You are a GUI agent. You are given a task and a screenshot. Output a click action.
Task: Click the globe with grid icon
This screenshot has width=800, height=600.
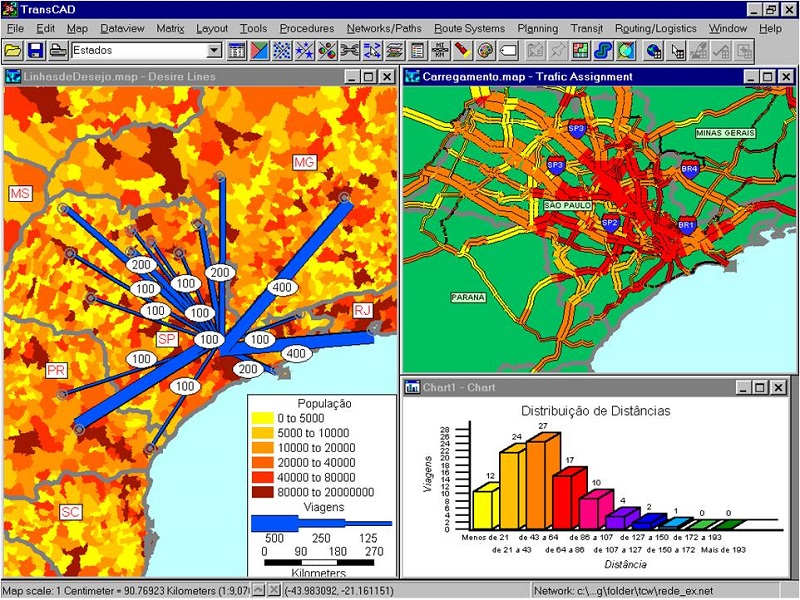click(654, 51)
